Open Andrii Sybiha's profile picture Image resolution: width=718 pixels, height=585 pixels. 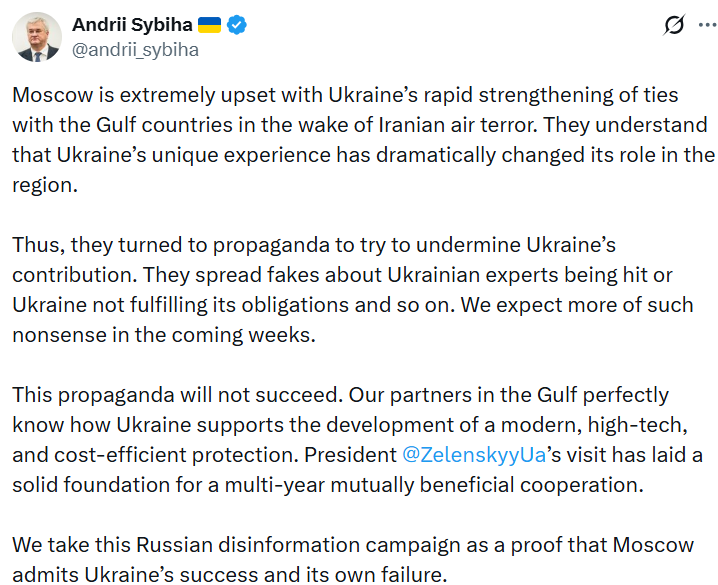[x=37, y=38]
